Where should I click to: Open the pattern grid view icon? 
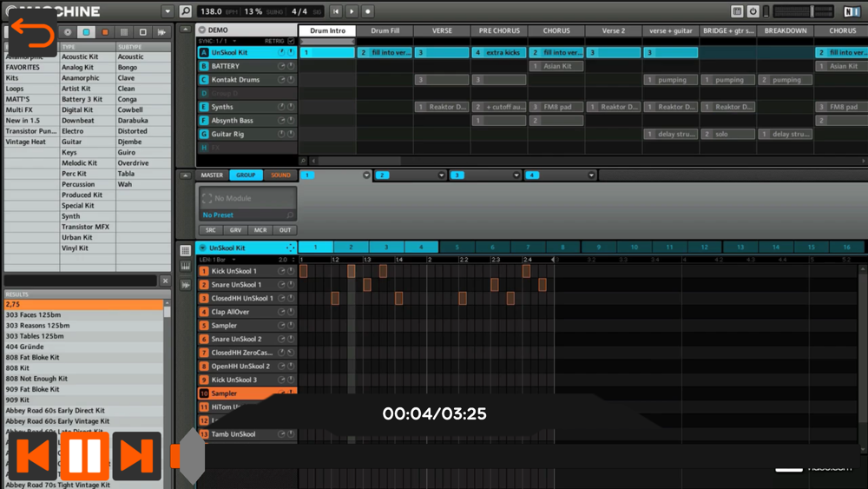point(186,251)
